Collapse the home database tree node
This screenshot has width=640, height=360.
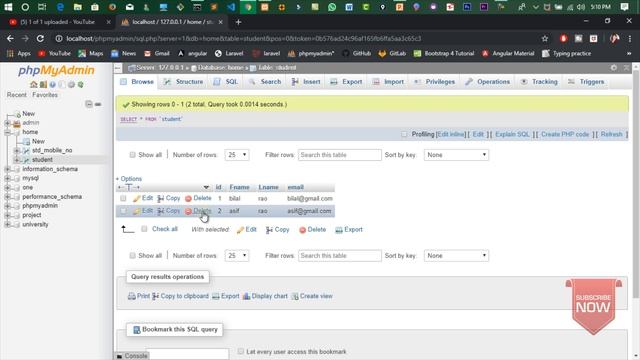tap(7, 132)
